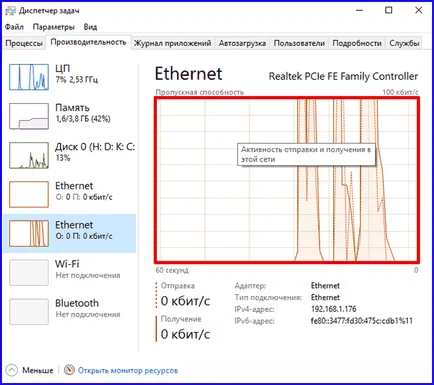
Task: Select ЦП 7% 2,53 ГГц entry
Action: coord(70,77)
